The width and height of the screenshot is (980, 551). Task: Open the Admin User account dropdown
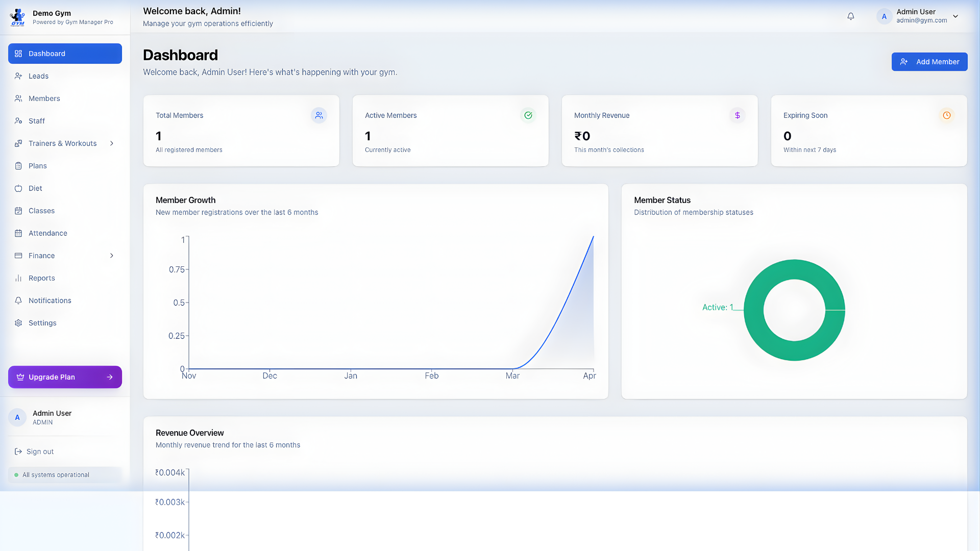pos(955,16)
